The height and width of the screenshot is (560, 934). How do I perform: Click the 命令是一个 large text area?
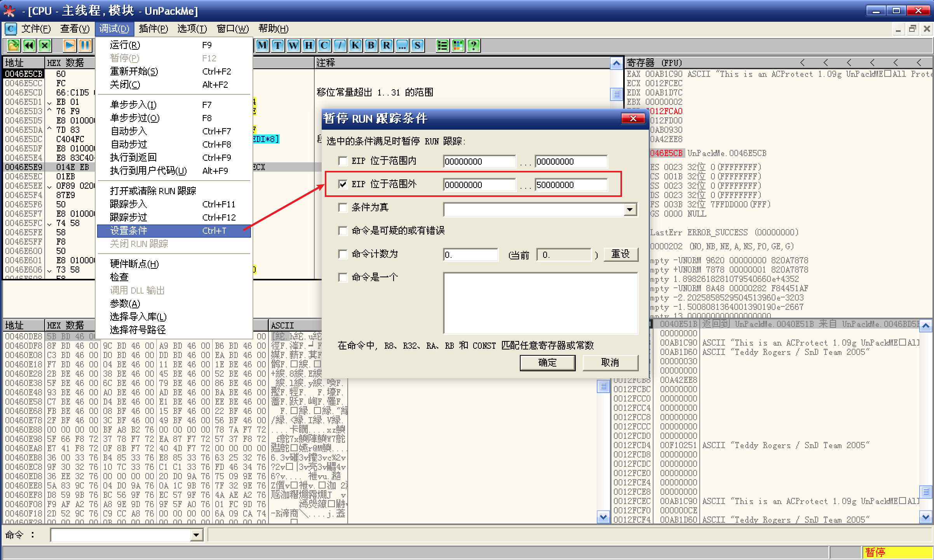point(540,303)
